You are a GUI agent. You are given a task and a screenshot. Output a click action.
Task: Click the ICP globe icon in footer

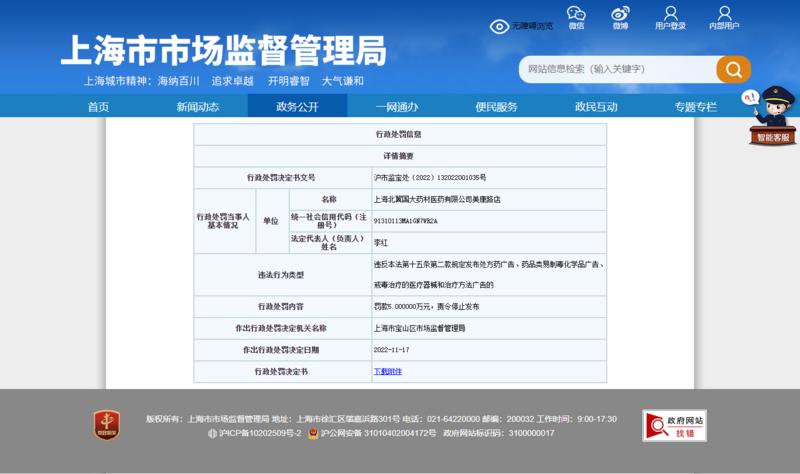(x=212, y=433)
